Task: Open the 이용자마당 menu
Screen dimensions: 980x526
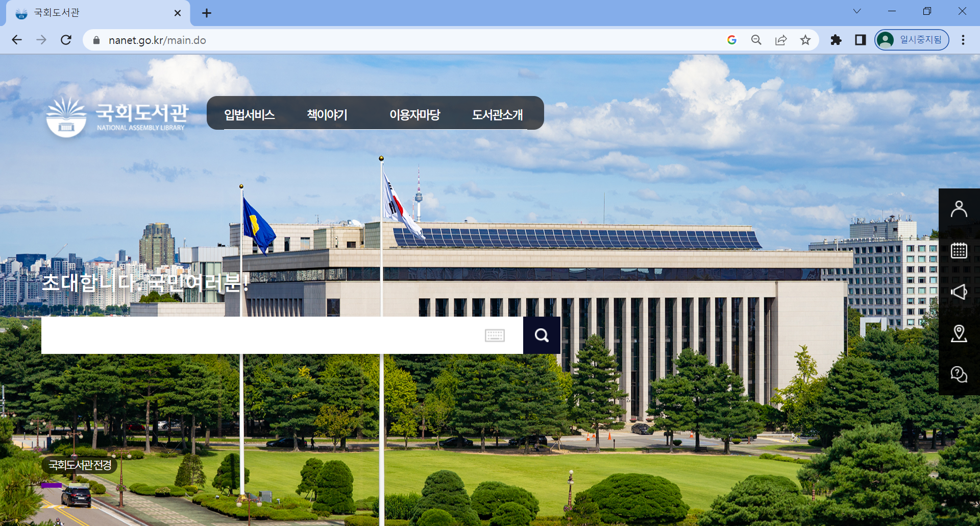Action: click(415, 114)
